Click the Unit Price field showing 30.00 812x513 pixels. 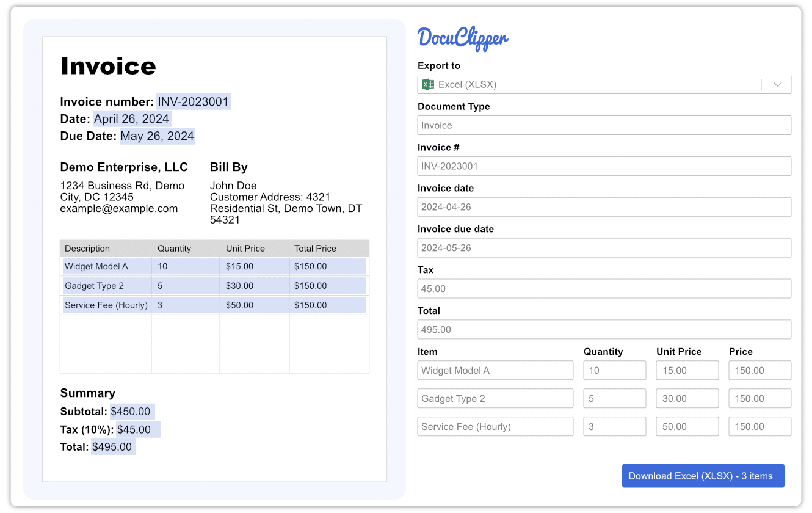pos(687,398)
